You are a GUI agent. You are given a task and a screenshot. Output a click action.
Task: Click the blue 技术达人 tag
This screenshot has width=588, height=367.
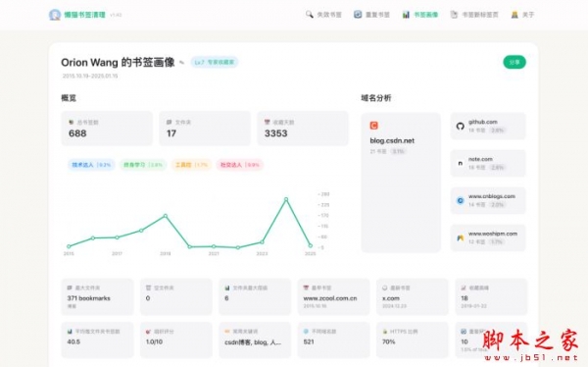click(x=91, y=165)
